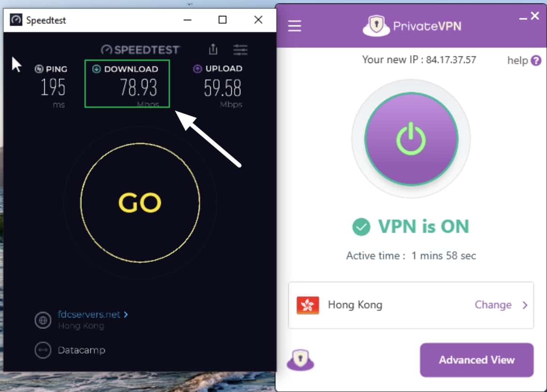Screen dimensions: 547x392
Task: Open the Speedtest settings sliders icon
Action: click(240, 50)
